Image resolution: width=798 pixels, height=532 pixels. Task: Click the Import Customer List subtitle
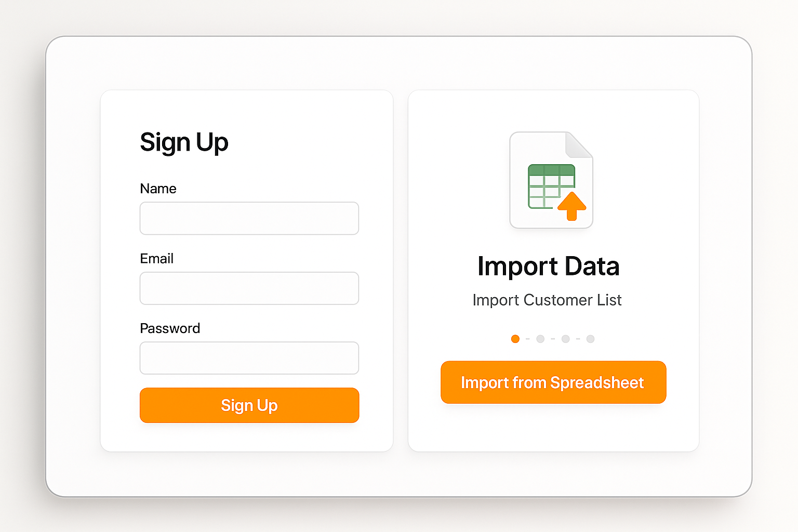547,300
